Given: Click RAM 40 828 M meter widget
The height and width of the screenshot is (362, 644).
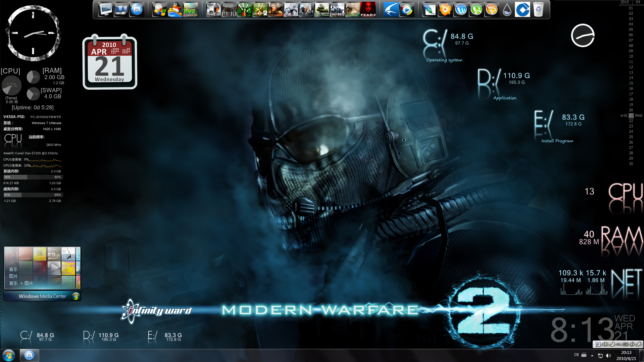Looking at the screenshot, I should click(611, 242).
